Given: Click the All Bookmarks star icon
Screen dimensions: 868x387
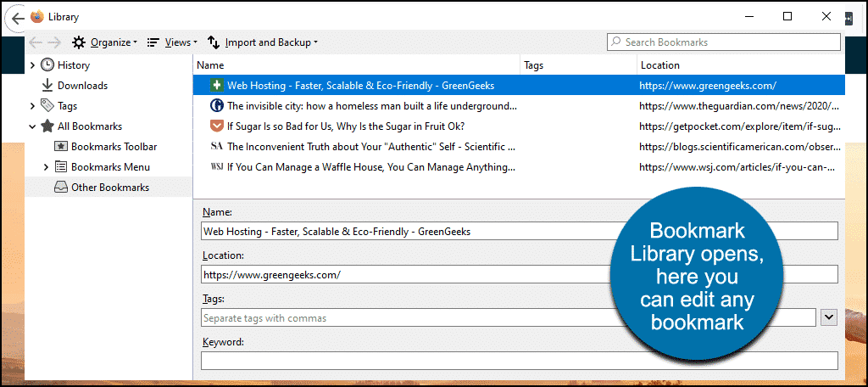Looking at the screenshot, I should pyautogui.click(x=48, y=126).
